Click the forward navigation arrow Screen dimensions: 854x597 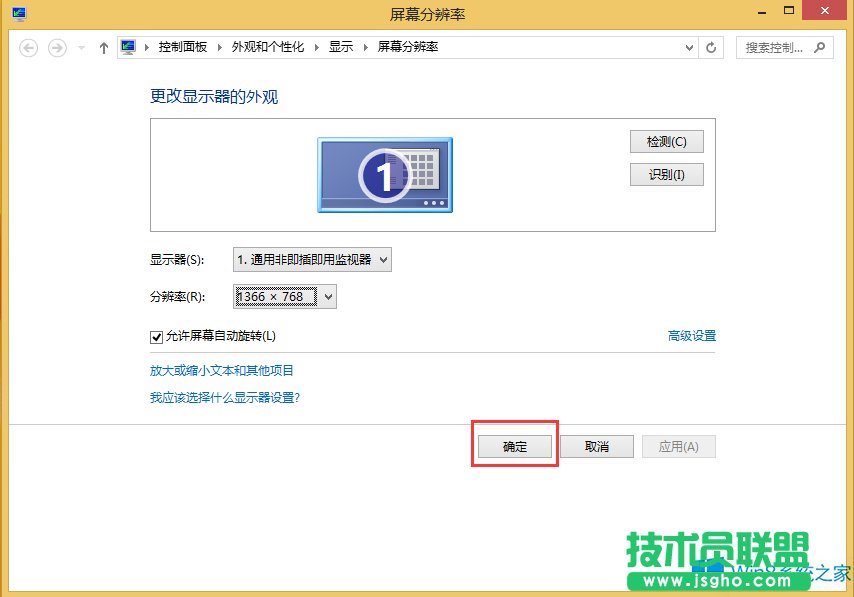tap(55, 47)
